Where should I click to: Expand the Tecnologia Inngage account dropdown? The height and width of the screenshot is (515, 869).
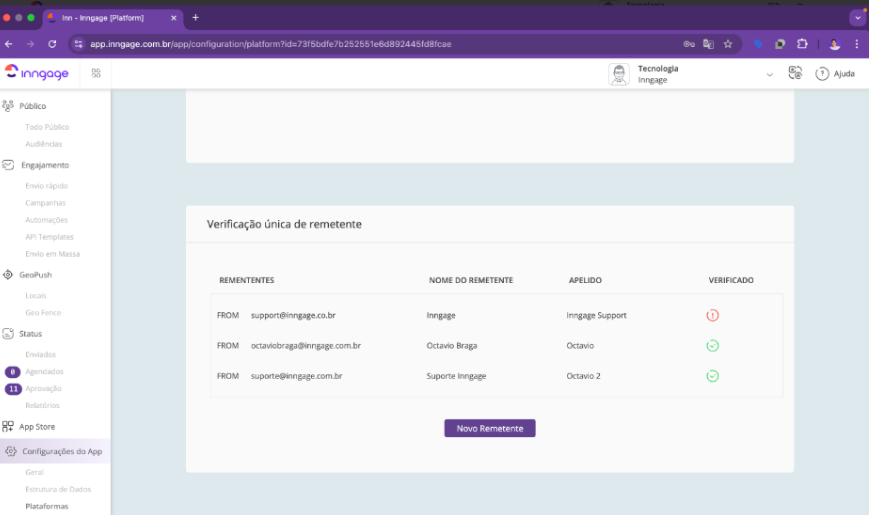tap(769, 74)
